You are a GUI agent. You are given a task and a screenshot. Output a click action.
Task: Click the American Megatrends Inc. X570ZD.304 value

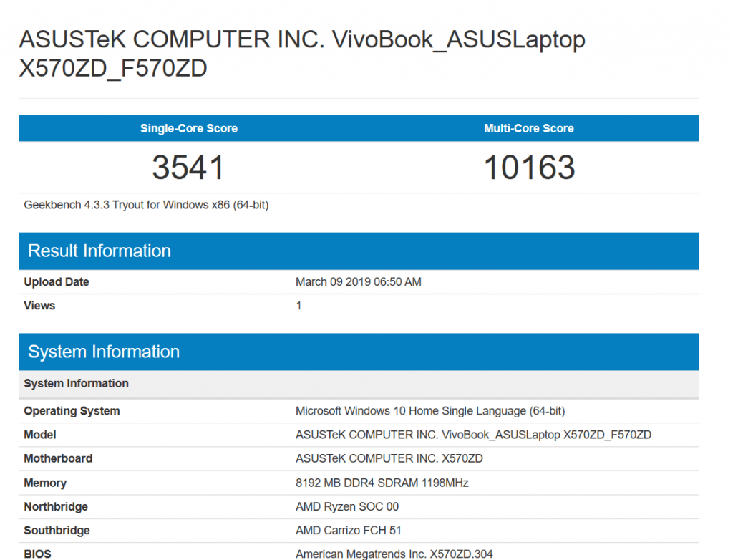(x=394, y=554)
